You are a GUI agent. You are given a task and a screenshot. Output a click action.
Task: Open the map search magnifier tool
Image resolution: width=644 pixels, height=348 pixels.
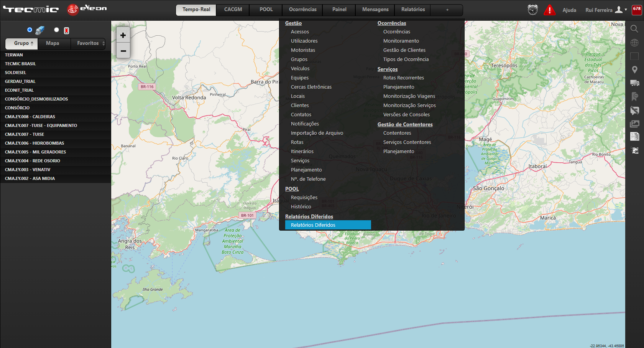pos(634,29)
